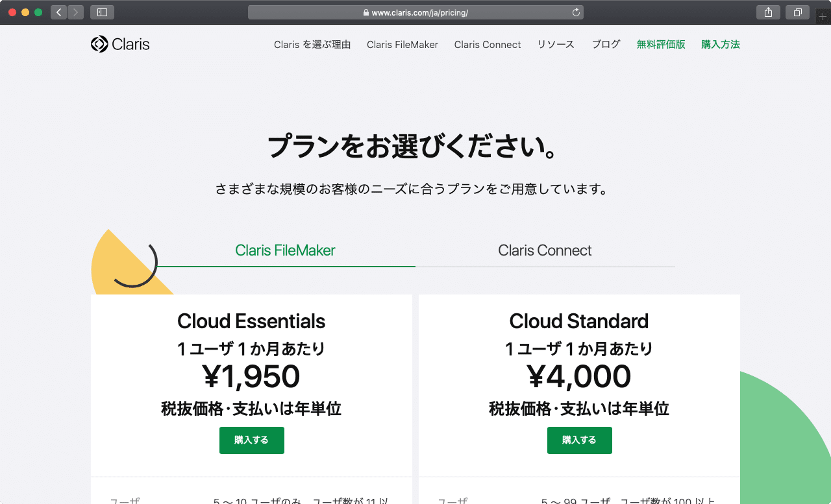Open Claris FileMaker from the navigation bar
Screen dimensions: 831x504
pyautogui.click(x=403, y=44)
